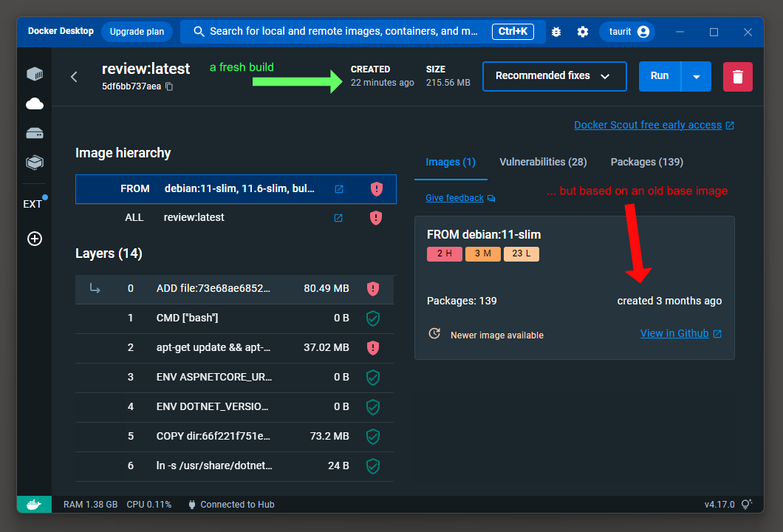Go back using the left arrow
Viewport: 783px width, 532px height.
74,76
